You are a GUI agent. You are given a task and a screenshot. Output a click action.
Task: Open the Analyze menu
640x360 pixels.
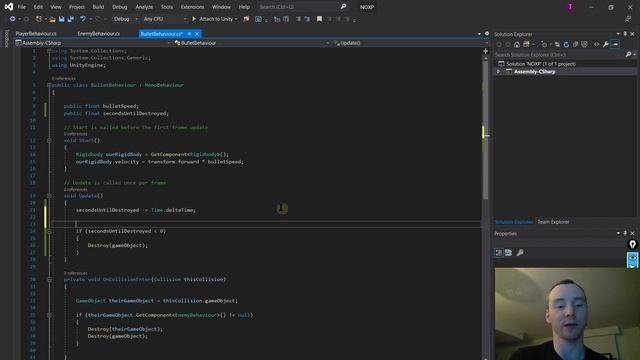tap(144, 7)
